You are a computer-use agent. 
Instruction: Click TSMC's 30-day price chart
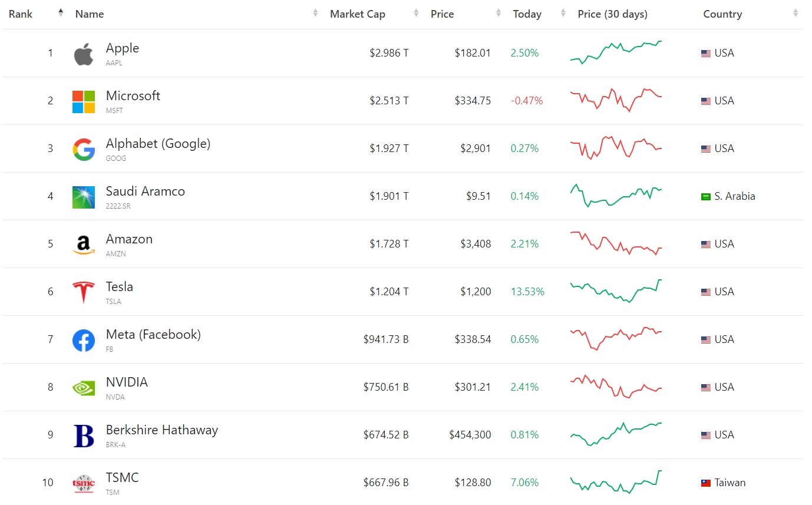coord(616,481)
